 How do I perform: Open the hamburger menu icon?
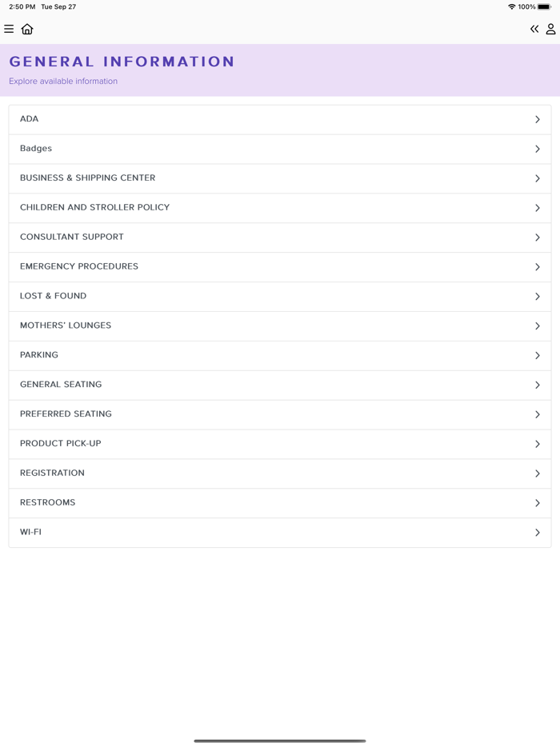(x=9, y=30)
